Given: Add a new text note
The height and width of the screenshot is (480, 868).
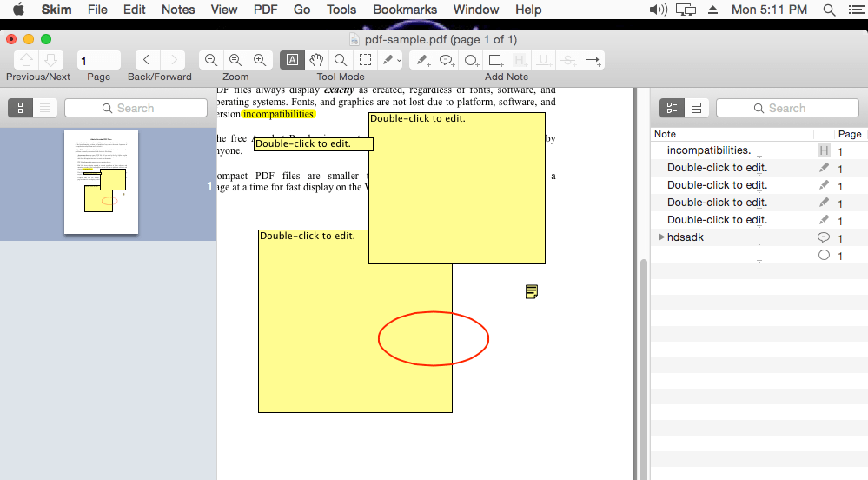Looking at the screenshot, I should [422, 60].
